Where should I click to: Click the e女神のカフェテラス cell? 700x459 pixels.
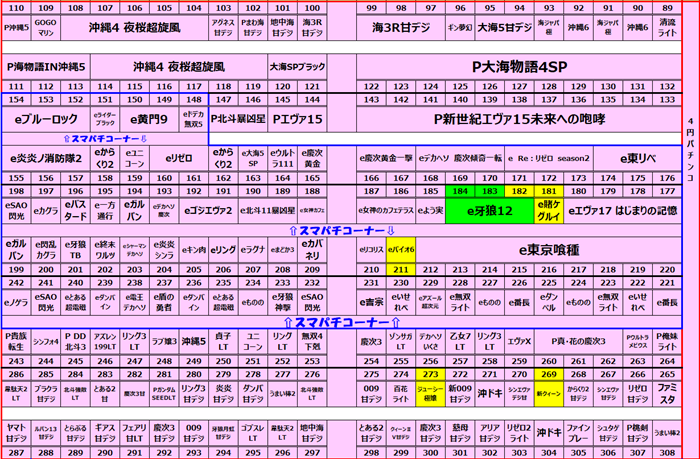tap(386, 211)
